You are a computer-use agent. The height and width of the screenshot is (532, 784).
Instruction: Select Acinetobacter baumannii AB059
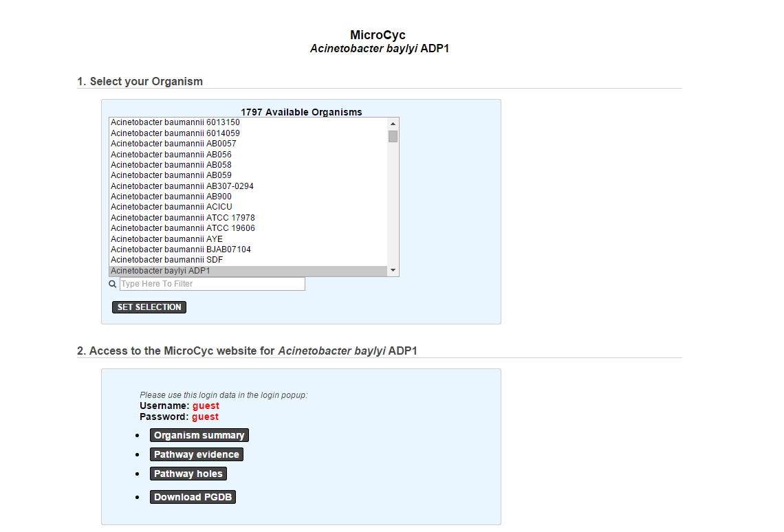[x=248, y=175]
